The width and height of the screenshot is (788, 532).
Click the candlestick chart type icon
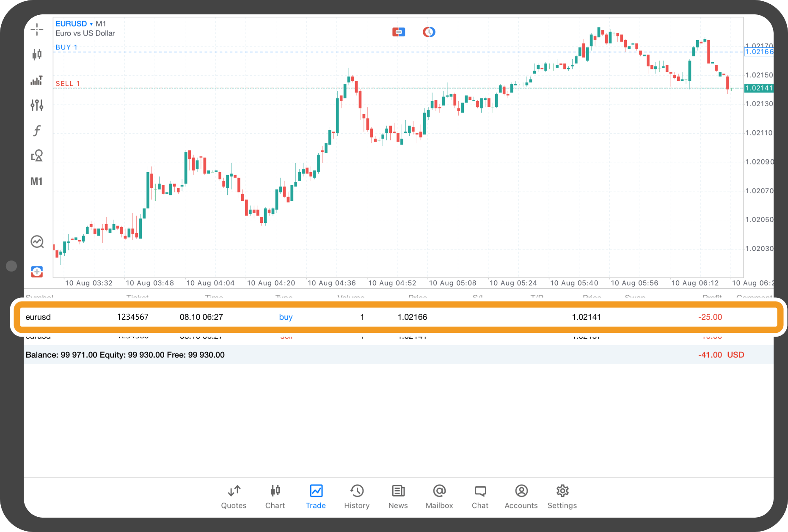pyautogui.click(x=37, y=54)
